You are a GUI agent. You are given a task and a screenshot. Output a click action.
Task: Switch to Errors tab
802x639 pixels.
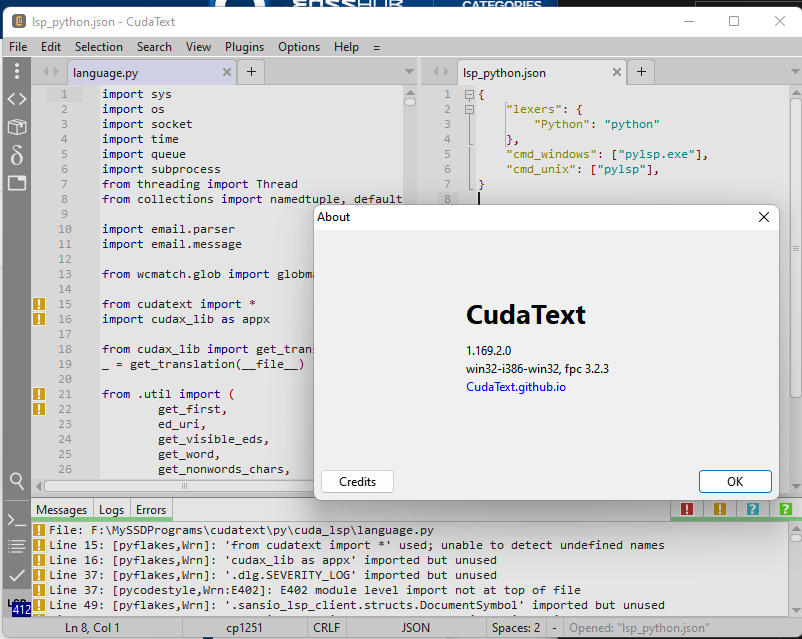(151, 510)
